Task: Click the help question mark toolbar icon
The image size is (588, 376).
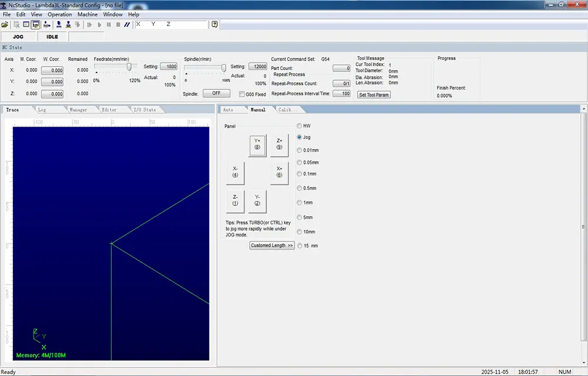Action: [214, 24]
